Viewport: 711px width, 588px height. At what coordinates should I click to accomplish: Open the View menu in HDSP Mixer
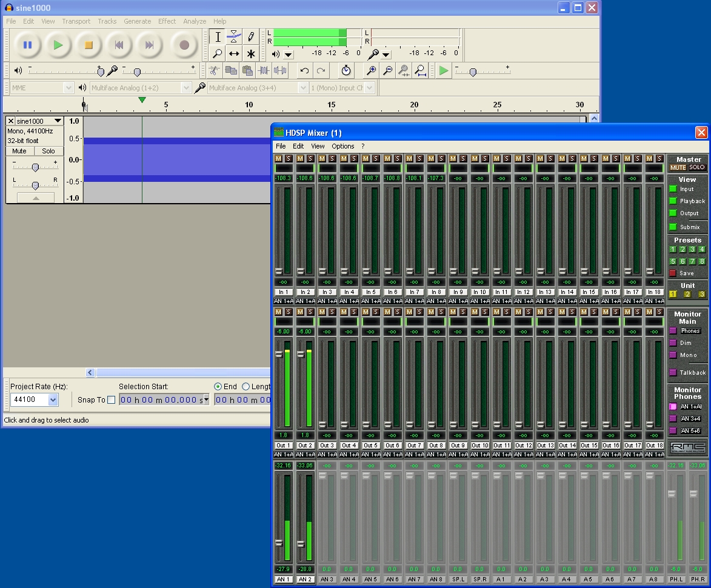[x=318, y=146]
